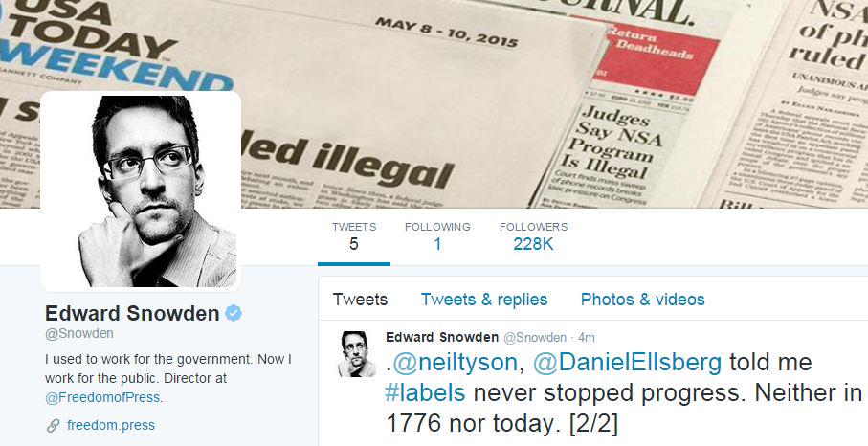Click the small avatar next to the tweet
The height and width of the screenshot is (446, 868).
point(354,354)
